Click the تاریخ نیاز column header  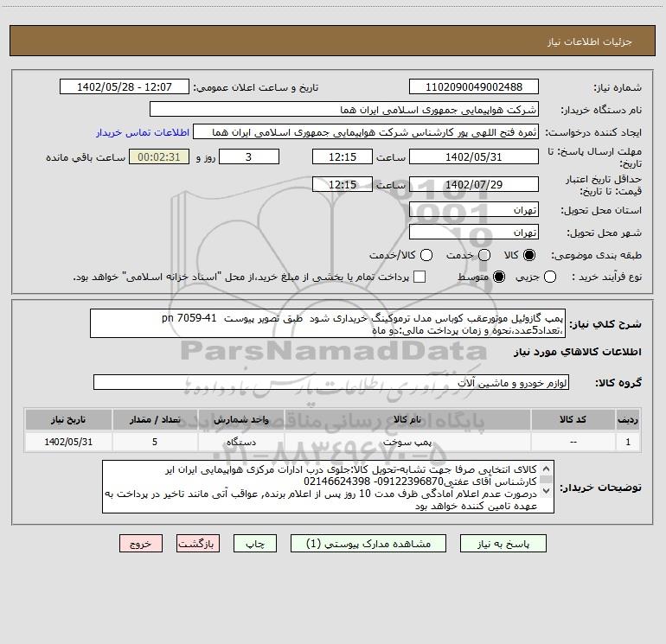[68, 419]
